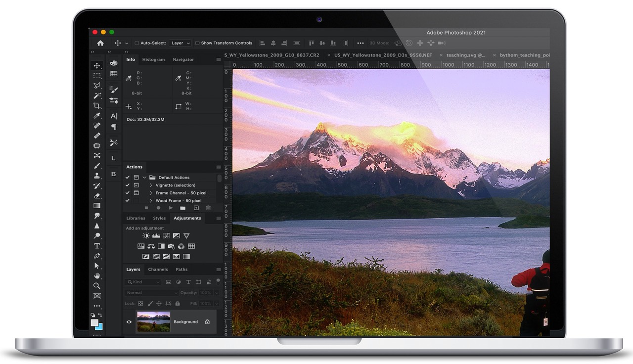Add a Color Balance adjustment
Screen dimensions: 633x364
tap(151, 246)
